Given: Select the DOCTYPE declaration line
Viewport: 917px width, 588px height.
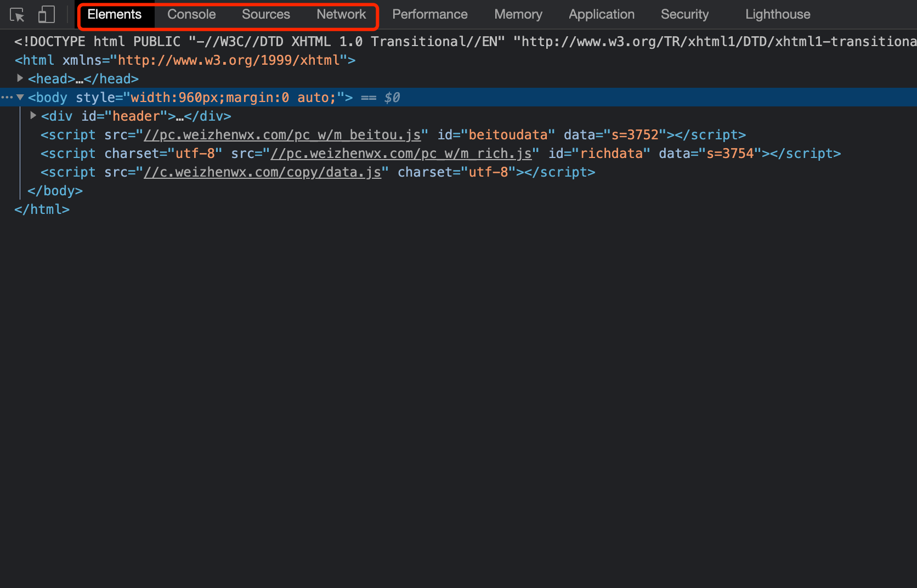Looking at the screenshot, I should coord(465,42).
